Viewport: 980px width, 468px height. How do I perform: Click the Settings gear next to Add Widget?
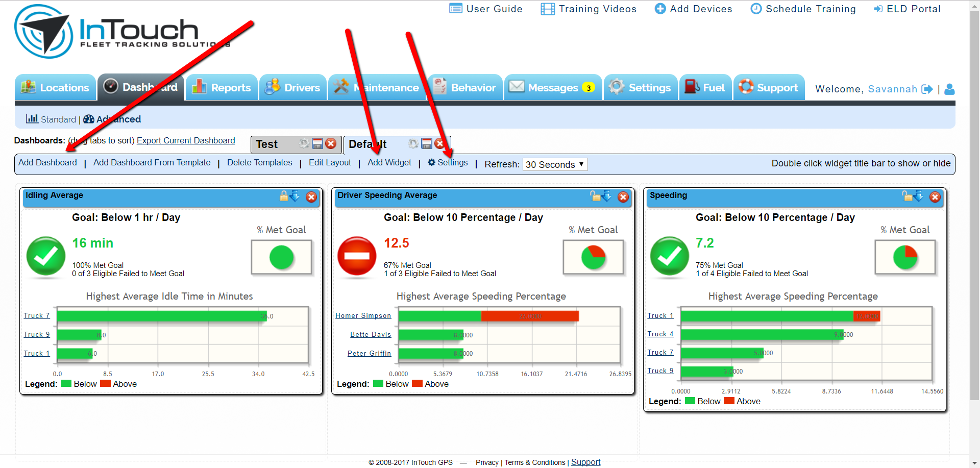point(432,163)
